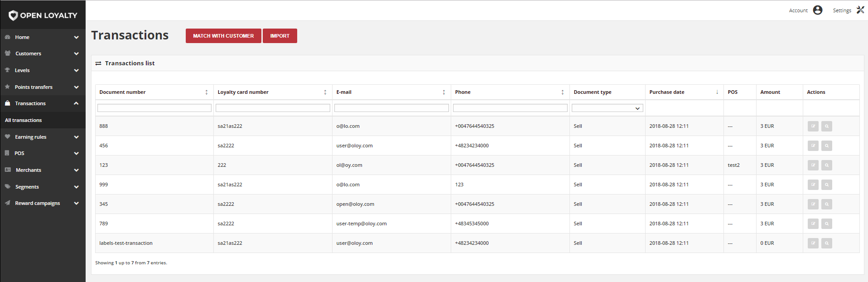Sort the Phone column
Viewport: 868px width, 282px height.
(563, 92)
